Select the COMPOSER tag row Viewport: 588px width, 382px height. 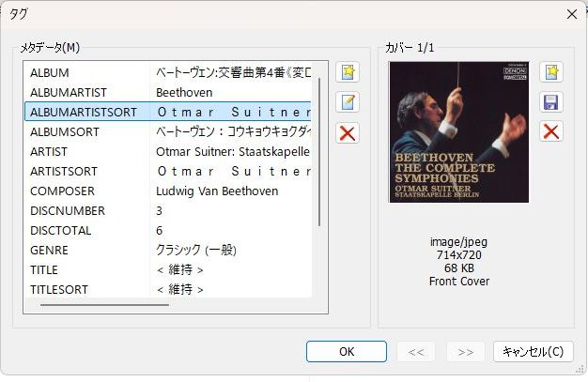point(167,191)
